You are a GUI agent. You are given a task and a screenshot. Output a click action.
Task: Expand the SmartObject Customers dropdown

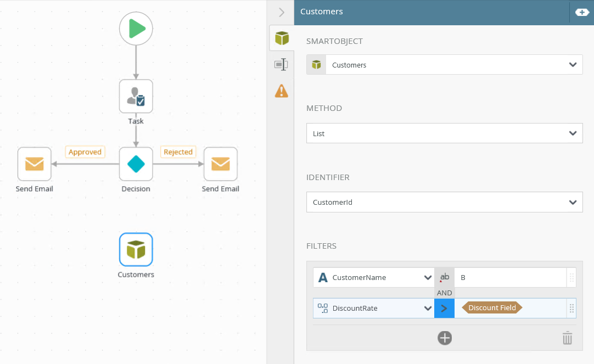[573, 65]
